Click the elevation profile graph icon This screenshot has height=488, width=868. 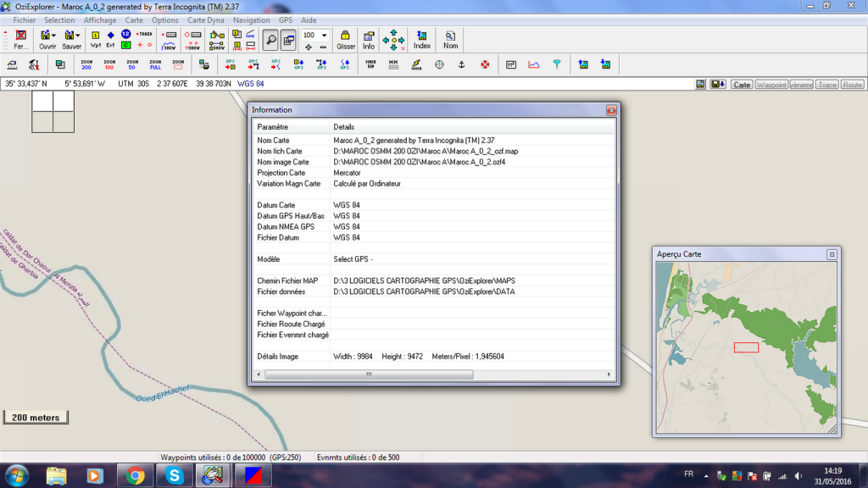click(x=534, y=64)
